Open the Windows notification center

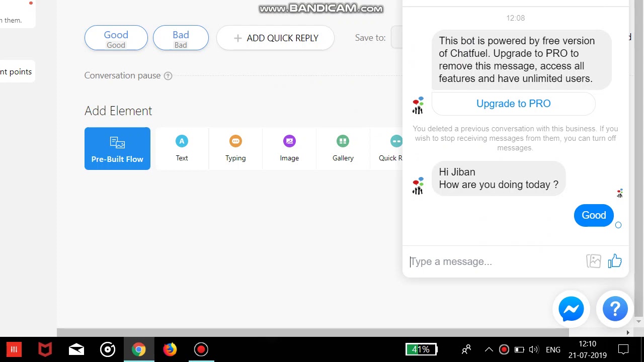point(623,349)
